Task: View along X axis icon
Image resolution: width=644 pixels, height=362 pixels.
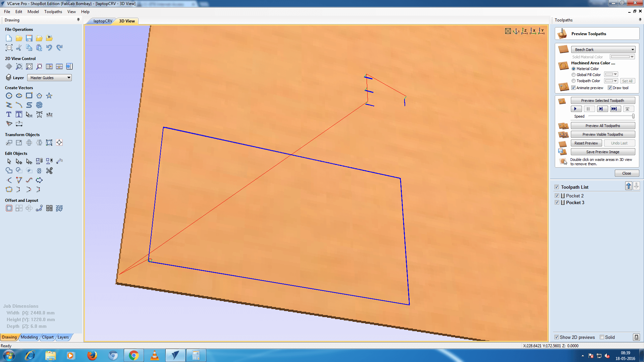Action: pyautogui.click(x=533, y=31)
